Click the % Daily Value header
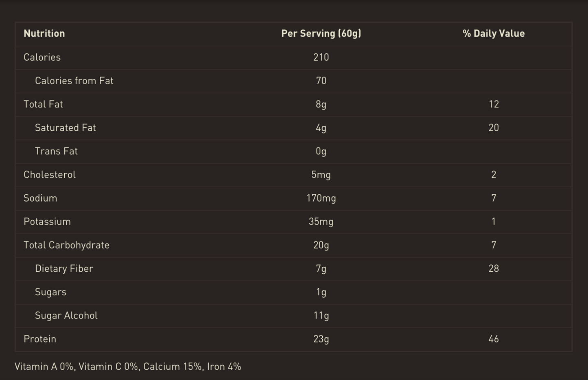The image size is (588, 380). pyautogui.click(x=493, y=33)
